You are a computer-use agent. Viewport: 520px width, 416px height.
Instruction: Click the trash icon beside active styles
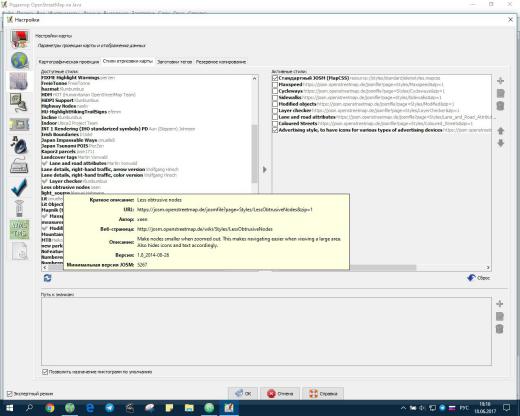click(x=500, y=106)
